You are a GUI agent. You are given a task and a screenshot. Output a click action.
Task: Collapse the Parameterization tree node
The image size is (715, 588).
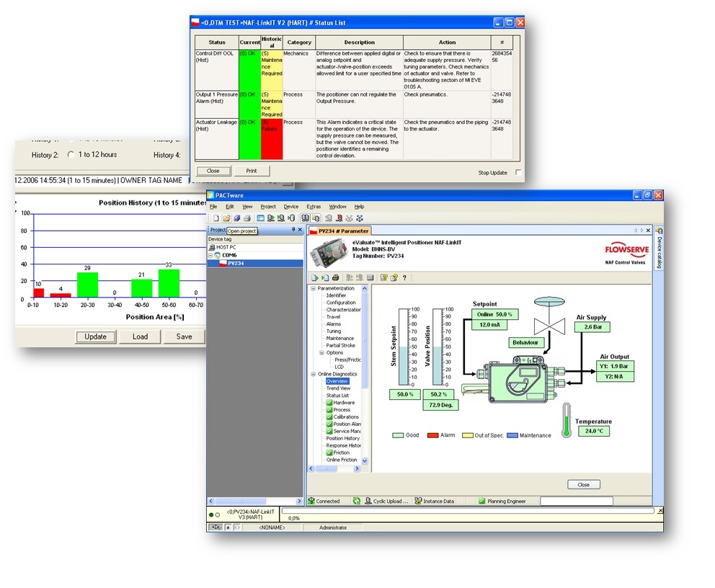click(314, 289)
